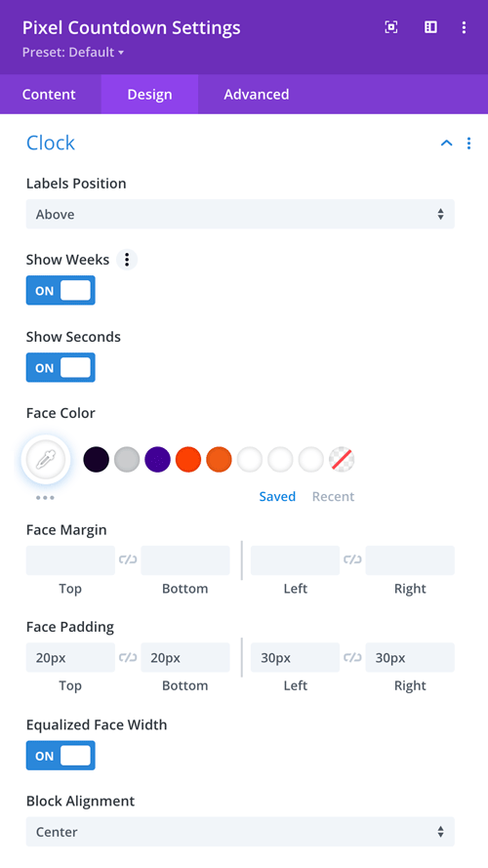Click the Show Weeks options dots icon
The image size is (488, 868).
coord(127,260)
